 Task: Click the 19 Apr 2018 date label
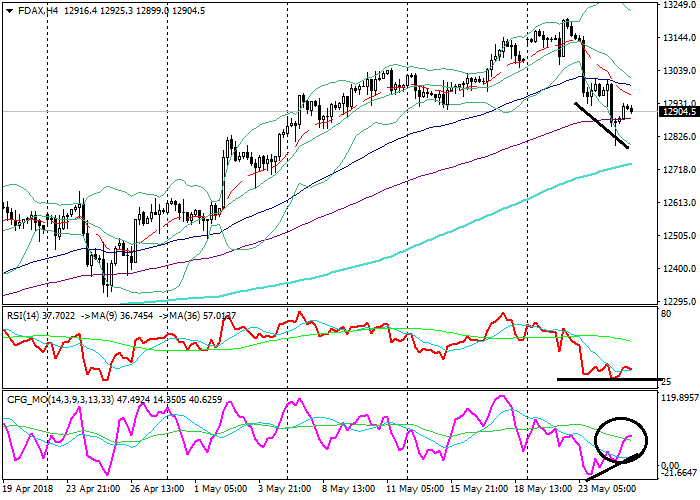[x=28, y=490]
